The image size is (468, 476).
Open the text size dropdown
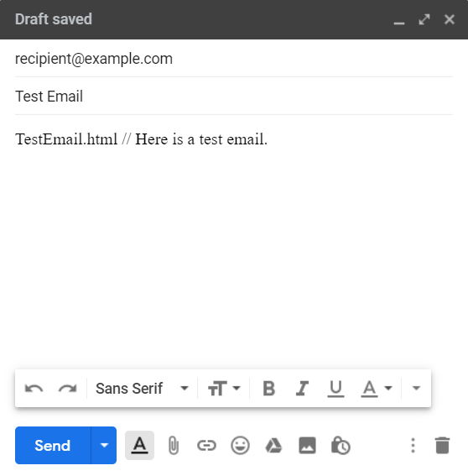click(x=224, y=388)
